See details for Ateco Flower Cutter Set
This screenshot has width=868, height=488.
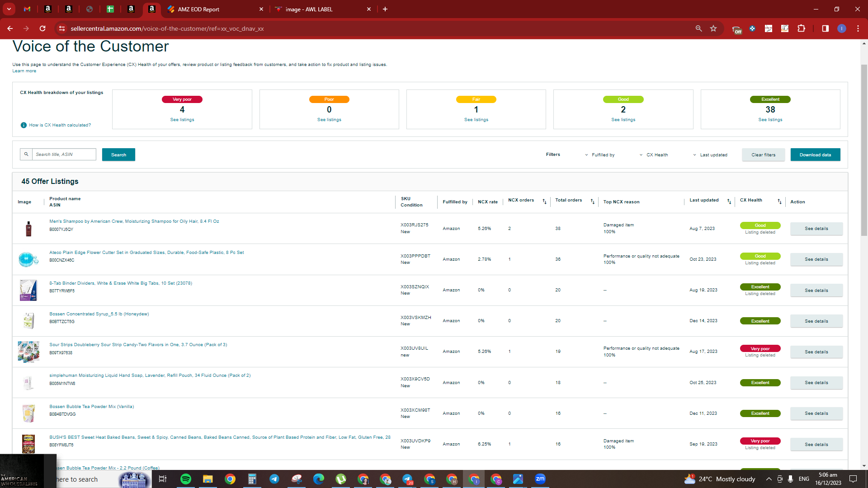coord(816,259)
